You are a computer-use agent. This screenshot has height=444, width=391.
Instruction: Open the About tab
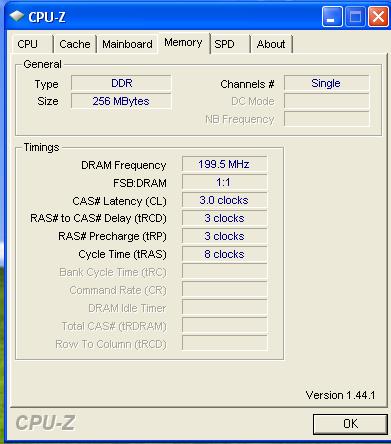click(271, 44)
